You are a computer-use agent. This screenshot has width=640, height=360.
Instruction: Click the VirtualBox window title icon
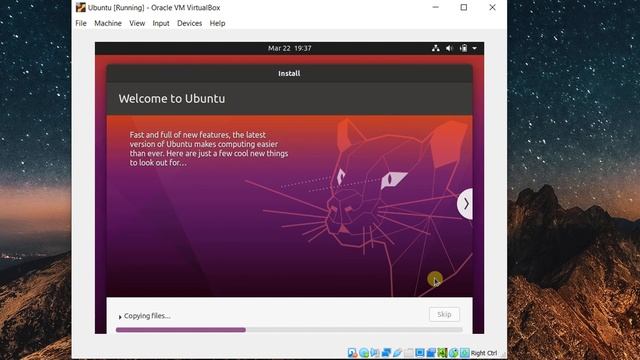tap(80, 7)
